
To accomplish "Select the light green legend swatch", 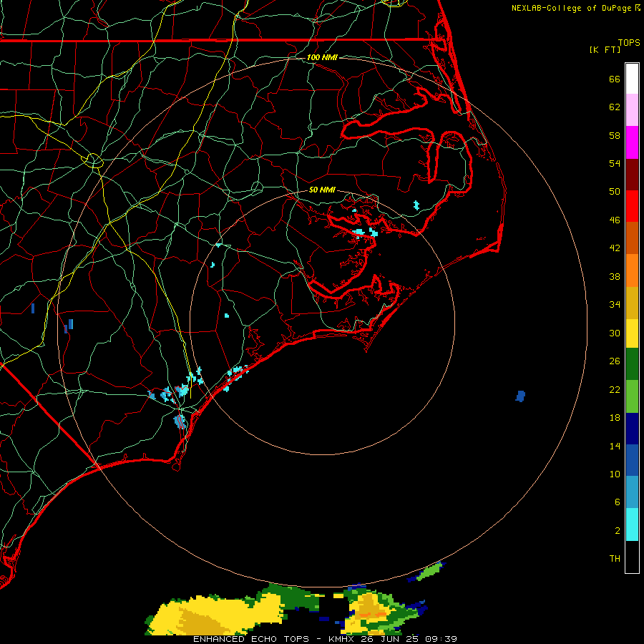I will 632,396.
